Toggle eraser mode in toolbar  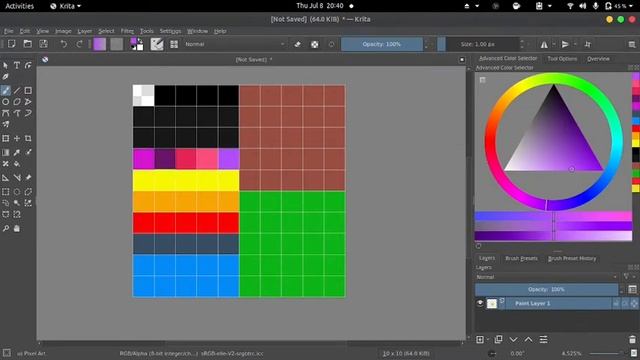298,44
